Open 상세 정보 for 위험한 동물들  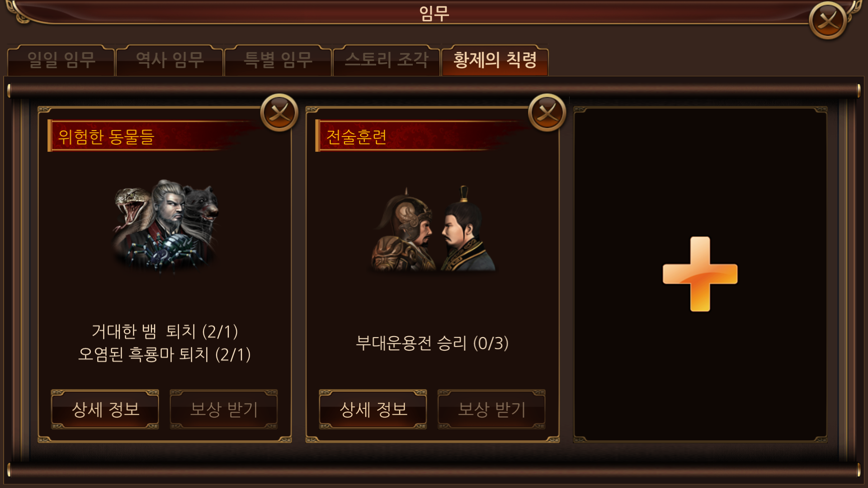tap(105, 409)
